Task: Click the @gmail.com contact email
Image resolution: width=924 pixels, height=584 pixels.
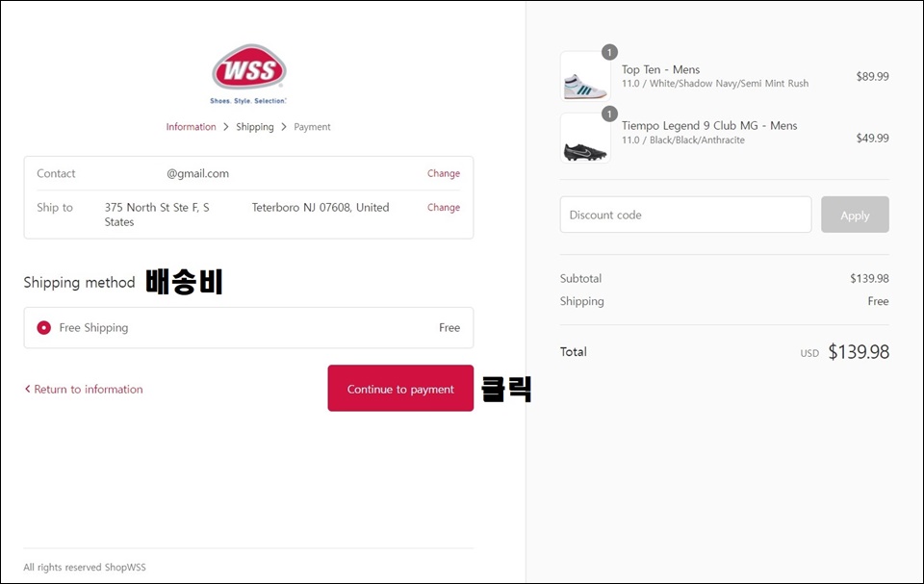Action: [197, 173]
